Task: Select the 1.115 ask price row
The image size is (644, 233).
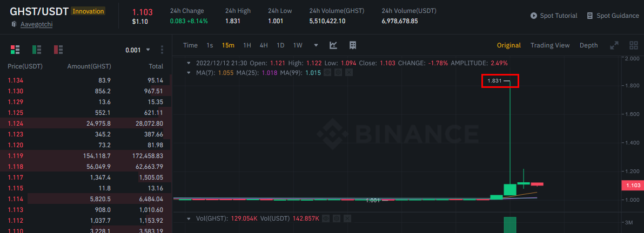Action: pyautogui.click(x=86, y=188)
